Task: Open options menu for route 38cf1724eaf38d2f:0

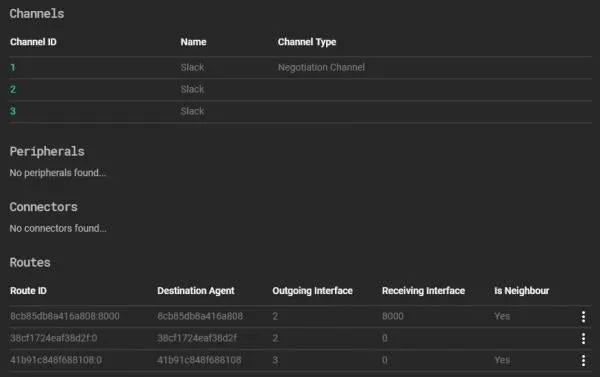Action: pyautogui.click(x=583, y=338)
